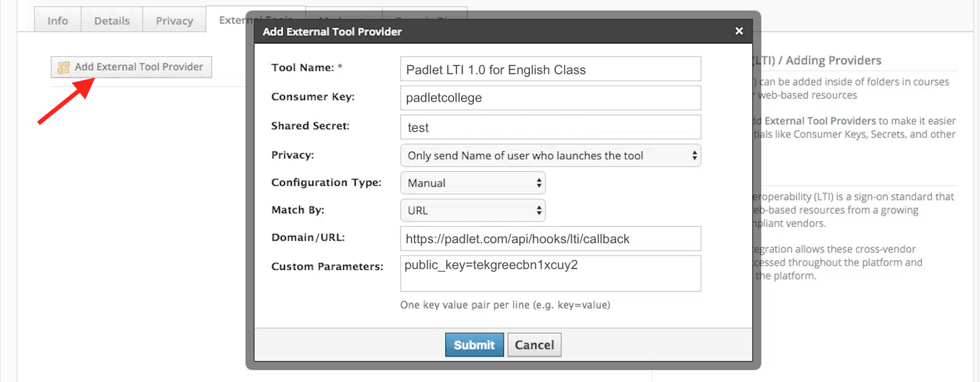Cancel the Add External Tool Provider dialog
The width and height of the screenshot is (980, 382).
[534, 345]
